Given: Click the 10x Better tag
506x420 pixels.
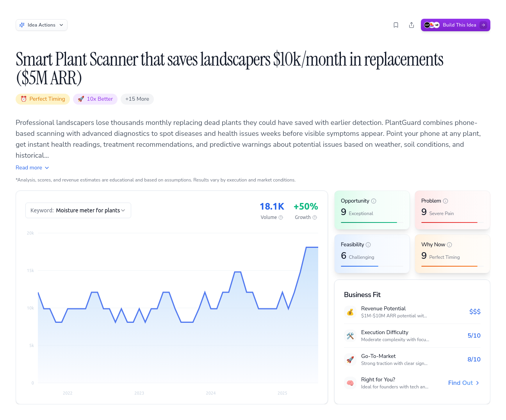Looking at the screenshot, I should click(95, 99).
